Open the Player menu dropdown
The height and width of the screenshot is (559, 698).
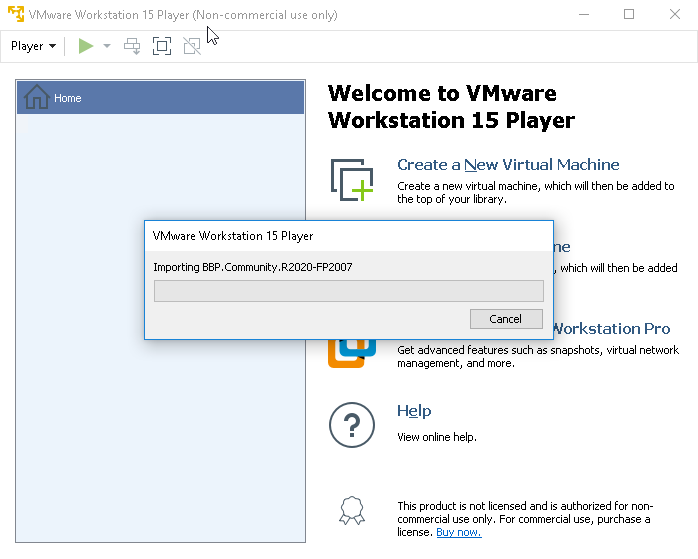tap(33, 46)
